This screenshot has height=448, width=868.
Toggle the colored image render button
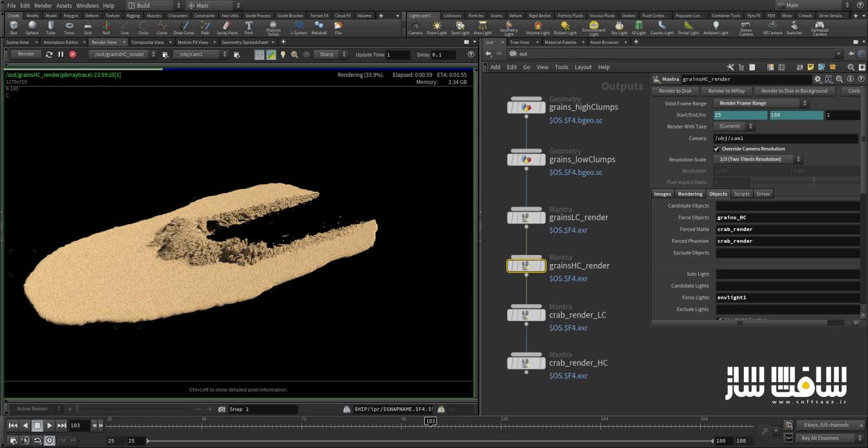pos(271,55)
